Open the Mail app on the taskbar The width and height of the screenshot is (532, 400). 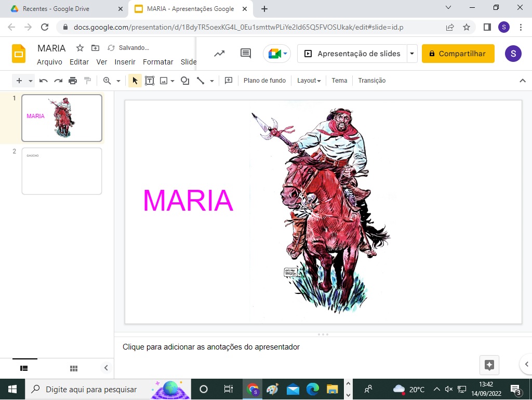[x=293, y=390]
